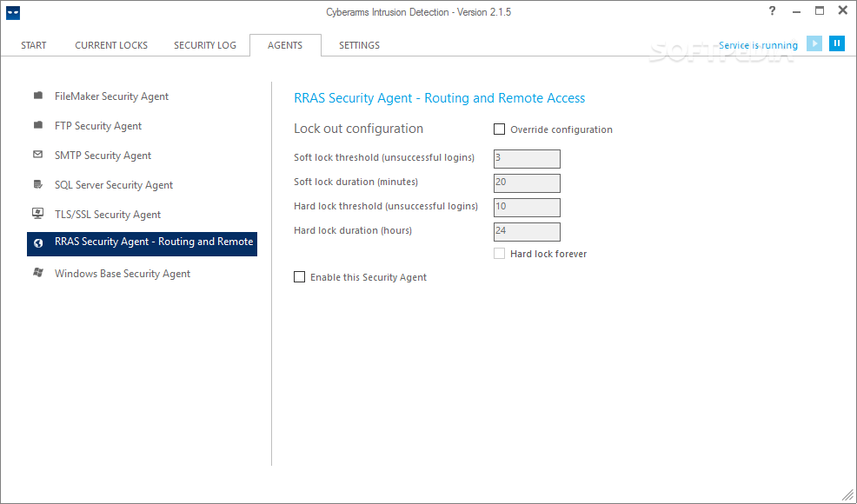
Task: Open help with the question mark icon
Action: coord(772,11)
